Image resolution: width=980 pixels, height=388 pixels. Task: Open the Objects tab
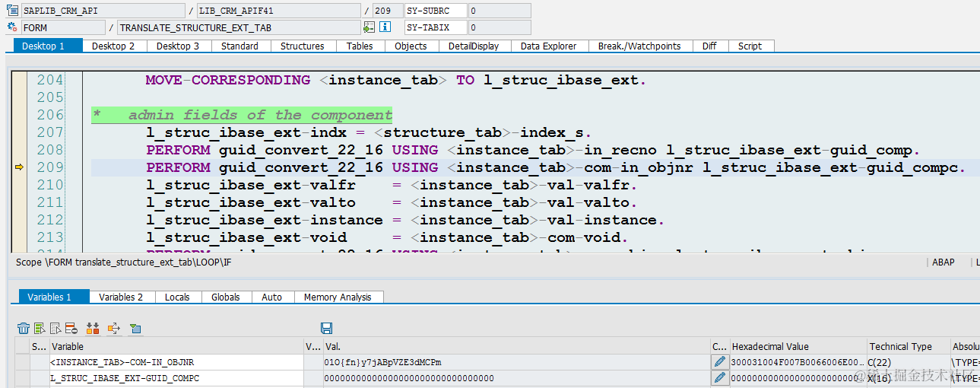click(x=411, y=46)
